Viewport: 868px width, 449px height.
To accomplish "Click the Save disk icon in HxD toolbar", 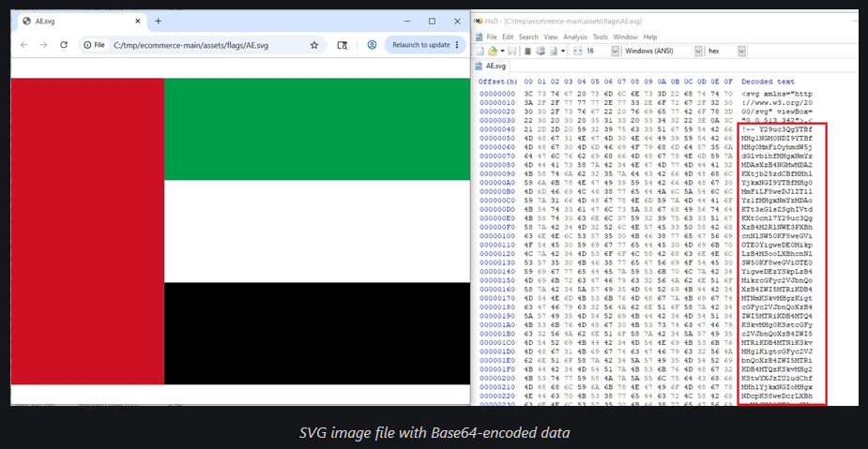I will coord(512,51).
